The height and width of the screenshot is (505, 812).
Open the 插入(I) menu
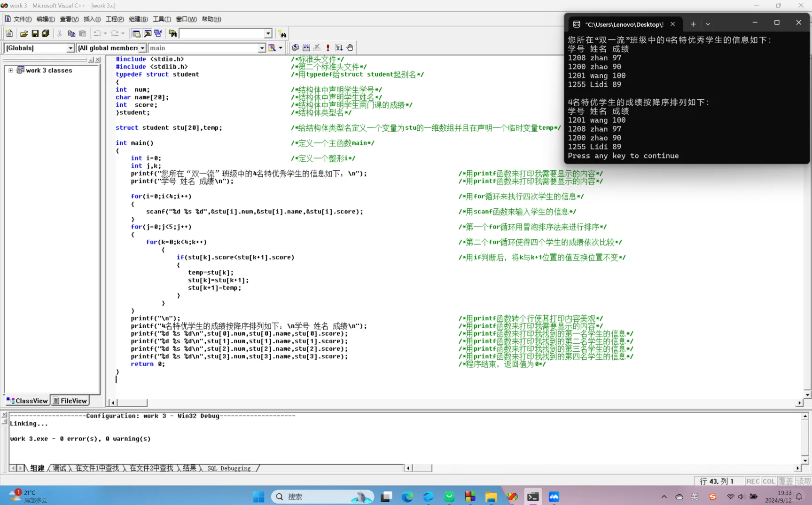point(92,19)
